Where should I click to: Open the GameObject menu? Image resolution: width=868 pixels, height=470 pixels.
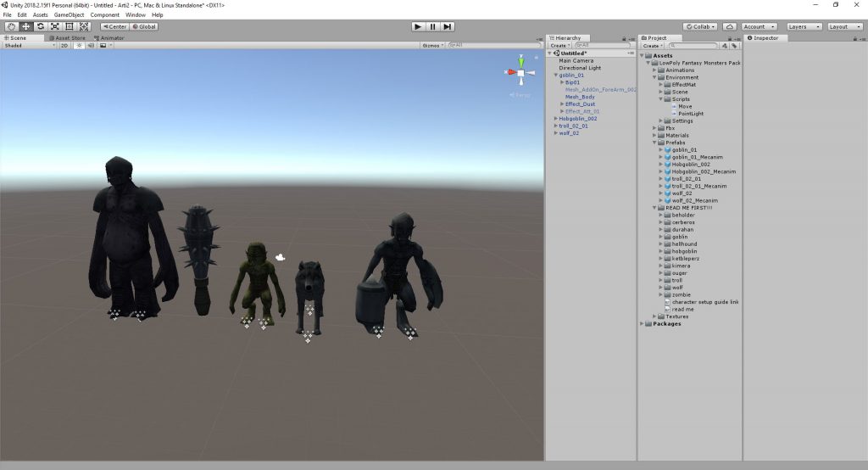coord(70,15)
